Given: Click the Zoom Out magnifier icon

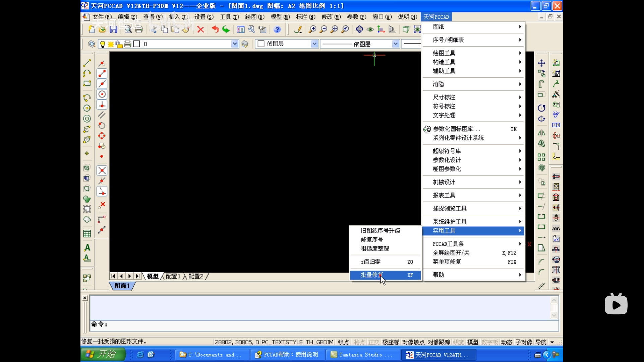Looking at the screenshot, I should tap(324, 29).
